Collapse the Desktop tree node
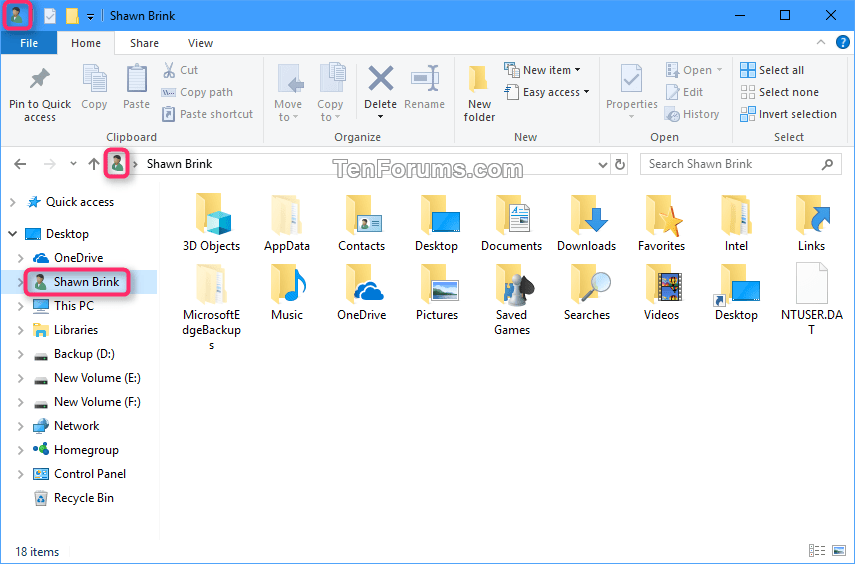 click(13, 233)
